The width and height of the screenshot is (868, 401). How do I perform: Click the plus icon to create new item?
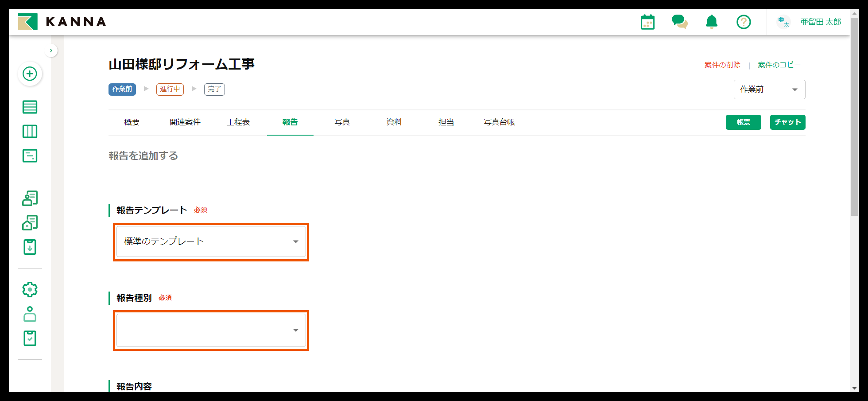pyautogui.click(x=30, y=74)
